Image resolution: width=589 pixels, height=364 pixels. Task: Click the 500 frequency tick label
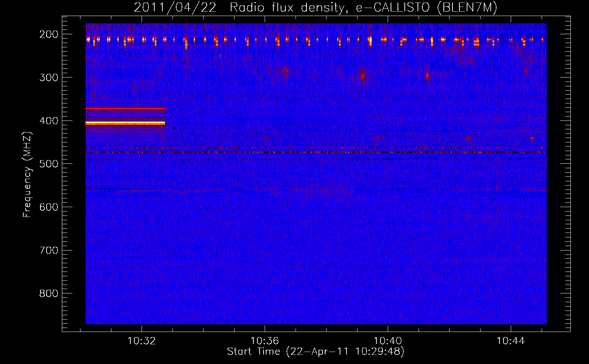(x=49, y=164)
